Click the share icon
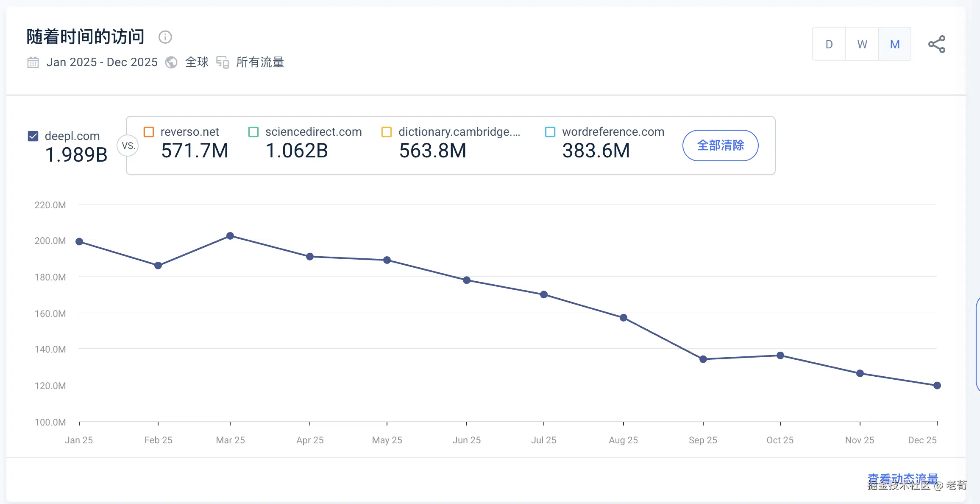 coord(936,44)
